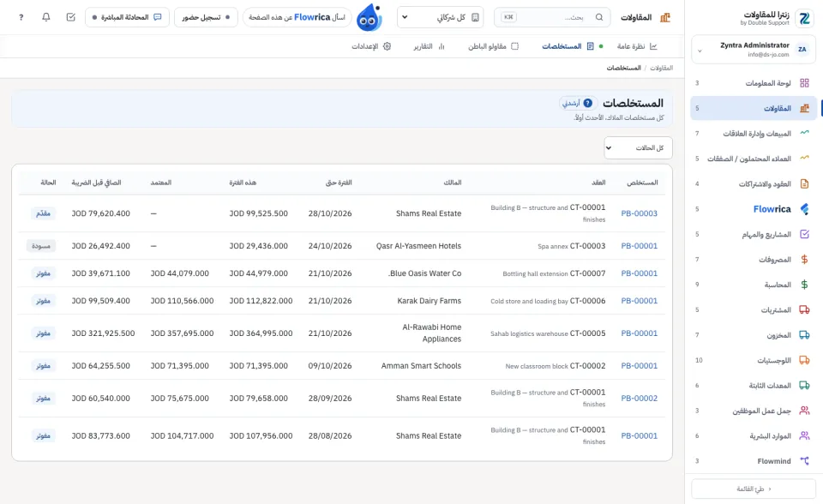
Task: Click the contracting module icon beside المقاولات title
Action: click(665, 17)
